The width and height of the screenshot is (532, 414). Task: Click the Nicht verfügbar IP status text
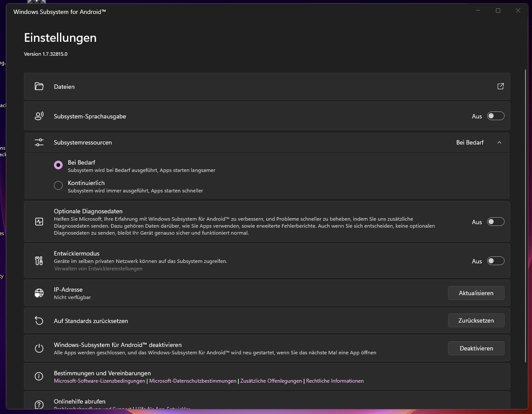tap(72, 297)
